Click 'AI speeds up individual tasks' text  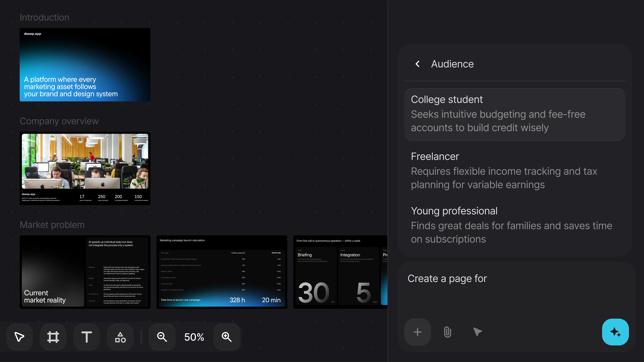(111, 244)
